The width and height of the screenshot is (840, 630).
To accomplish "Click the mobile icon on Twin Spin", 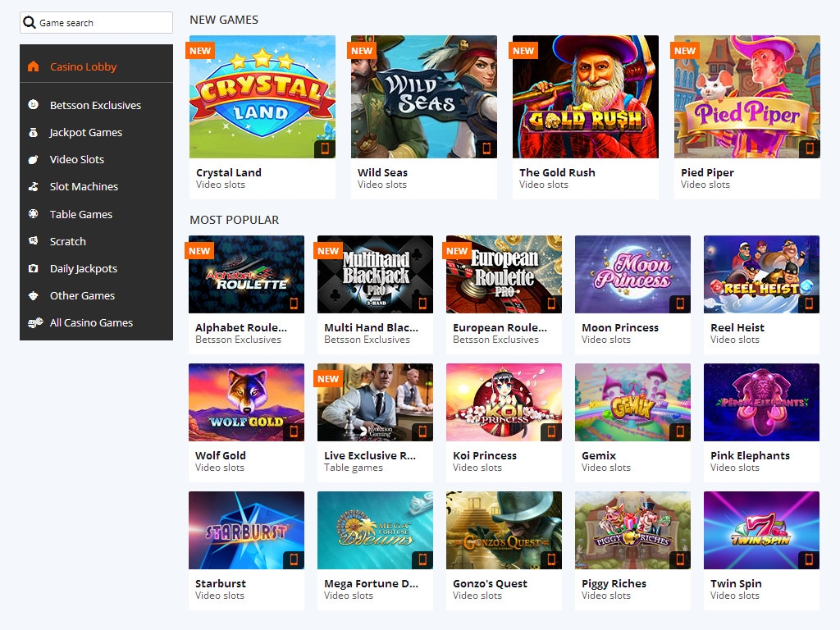I will (809, 559).
